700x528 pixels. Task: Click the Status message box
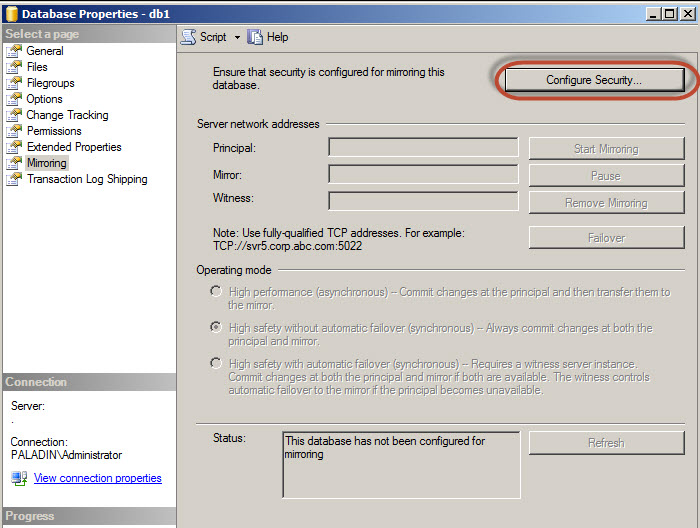point(401,465)
